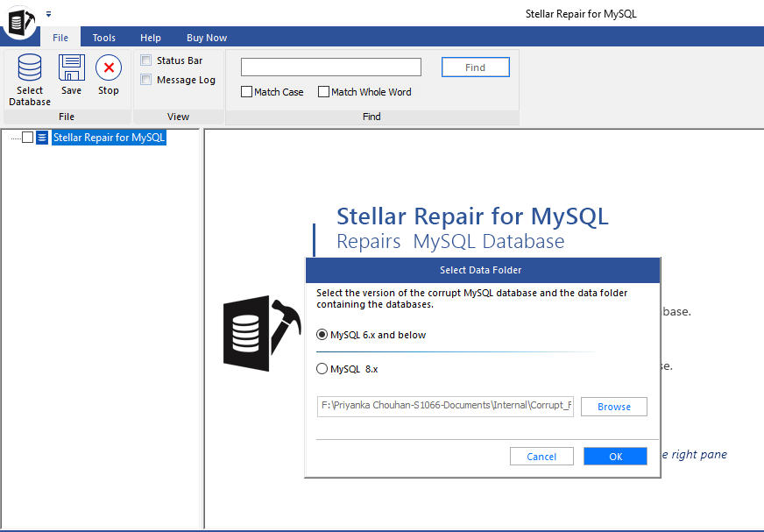Select MySQL 6.x and below radio button

click(x=322, y=335)
